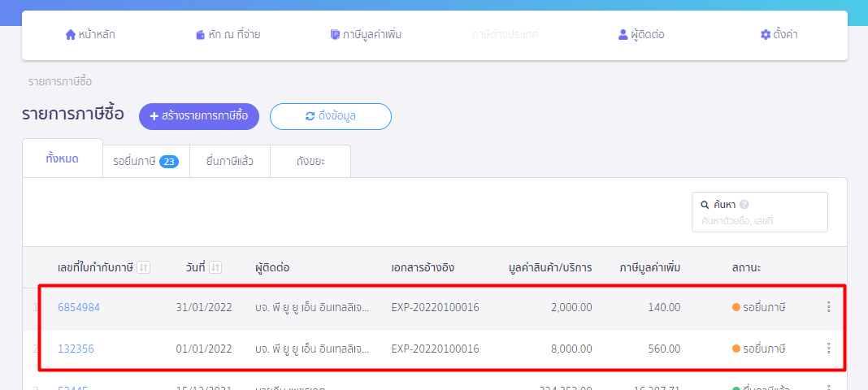868x390 pixels.
Task: Click the 140.00 VAT cell
Action: tap(664, 308)
